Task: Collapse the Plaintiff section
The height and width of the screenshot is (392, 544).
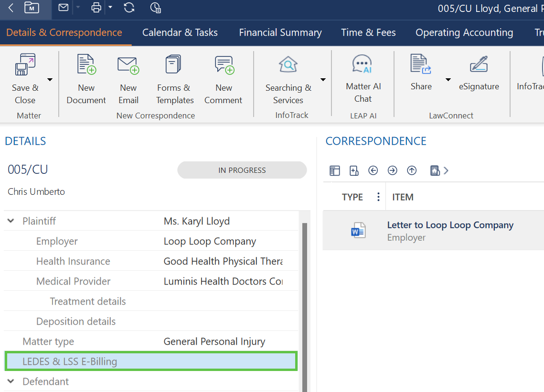Action: point(11,221)
